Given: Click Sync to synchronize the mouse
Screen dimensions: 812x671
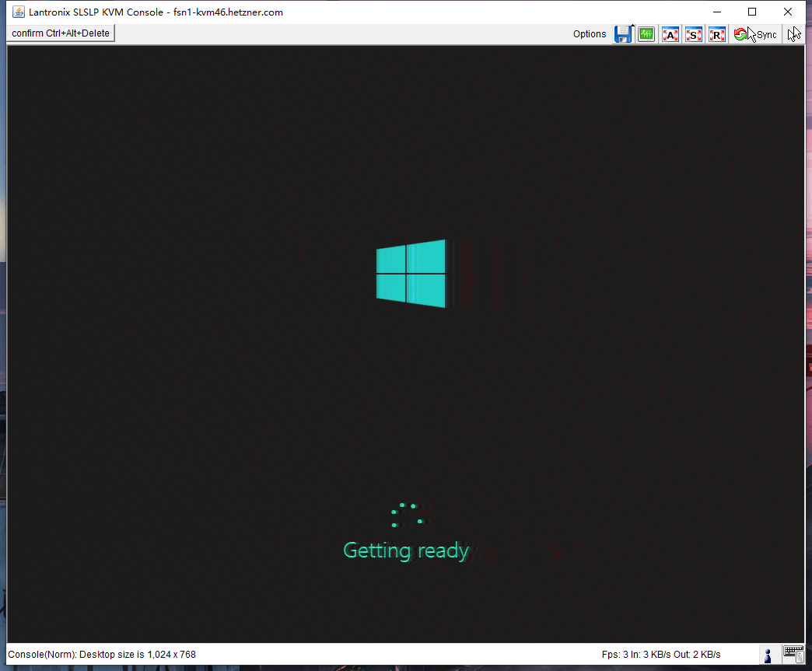Looking at the screenshot, I should [x=756, y=34].
